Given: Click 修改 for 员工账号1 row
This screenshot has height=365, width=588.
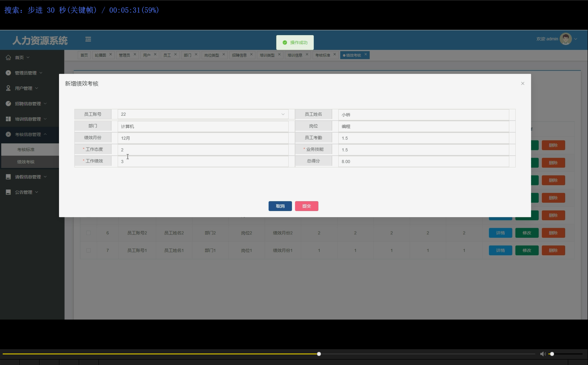Looking at the screenshot, I should (527, 250).
